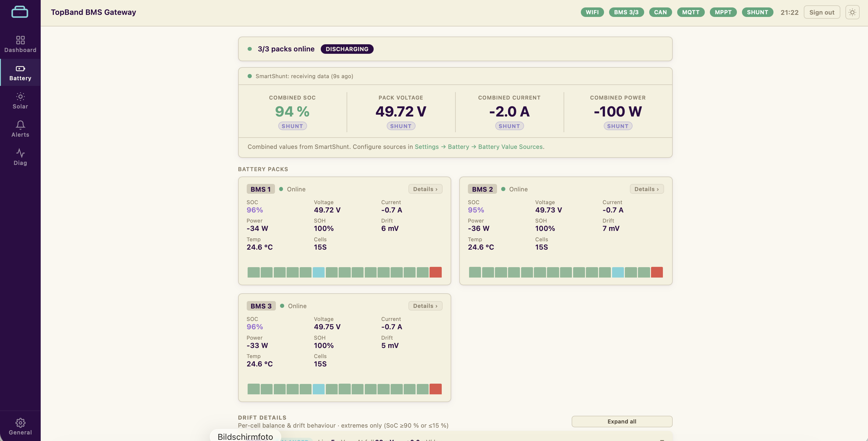Screen dimensions: 868x441
Task: Open the Diag activity icon
Action: point(20,153)
